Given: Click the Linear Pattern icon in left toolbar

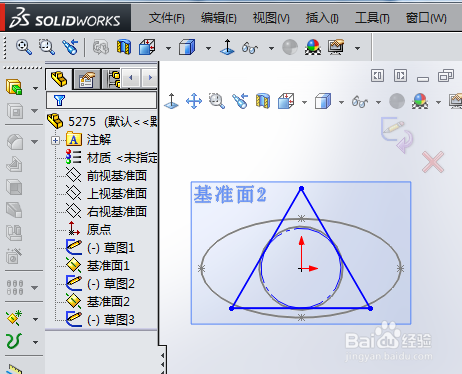Looking at the screenshot, I should [x=15, y=287].
